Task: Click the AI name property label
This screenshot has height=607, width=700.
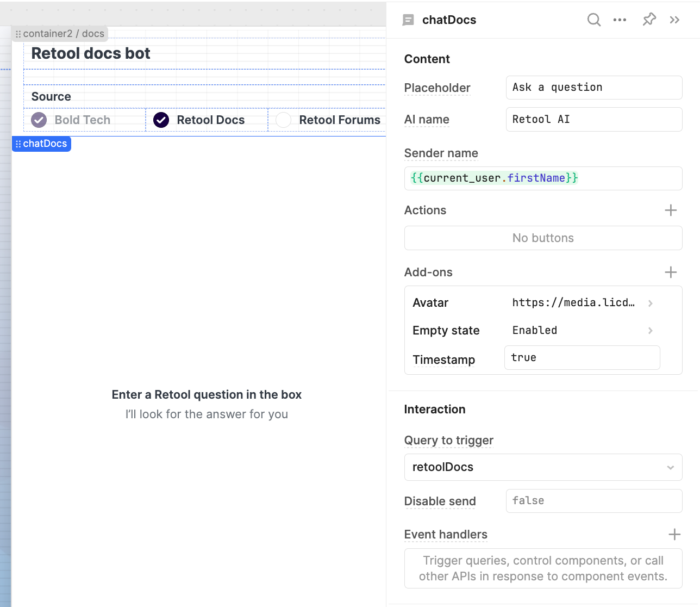Action: pos(427,120)
